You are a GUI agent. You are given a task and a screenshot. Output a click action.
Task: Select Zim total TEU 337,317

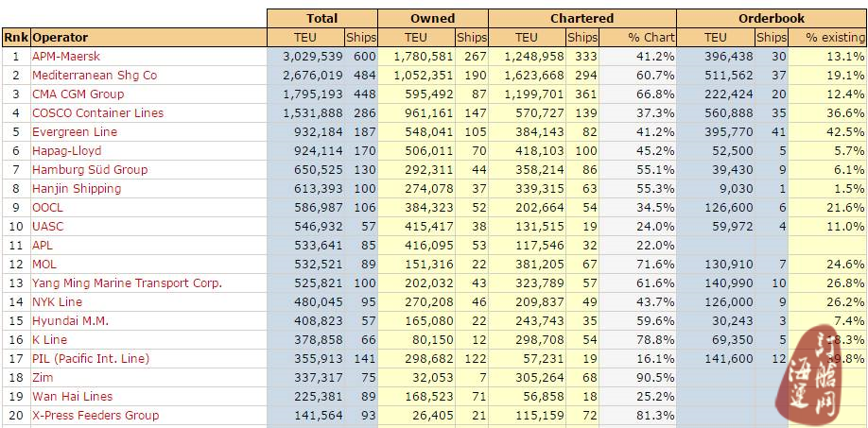tap(318, 377)
